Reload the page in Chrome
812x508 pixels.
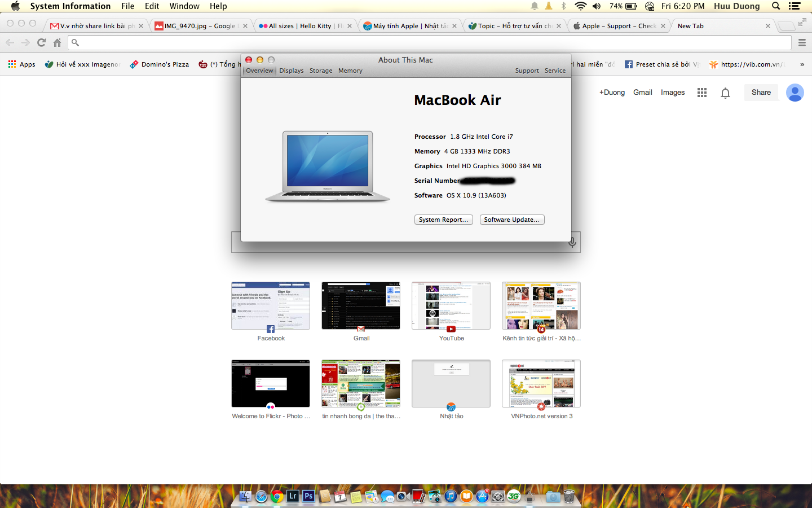pyautogui.click(x=41, y=42)
